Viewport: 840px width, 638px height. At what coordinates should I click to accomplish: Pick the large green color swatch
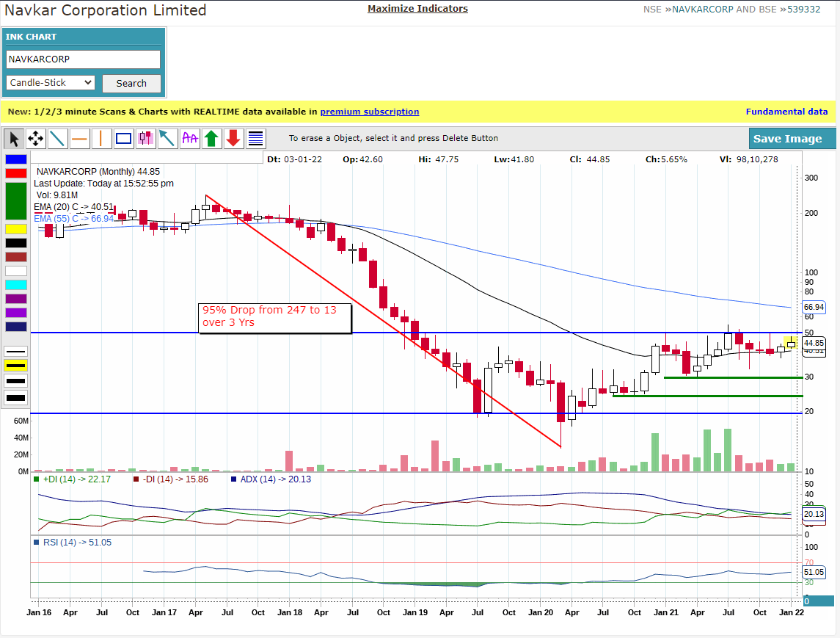tap(16, 201)
